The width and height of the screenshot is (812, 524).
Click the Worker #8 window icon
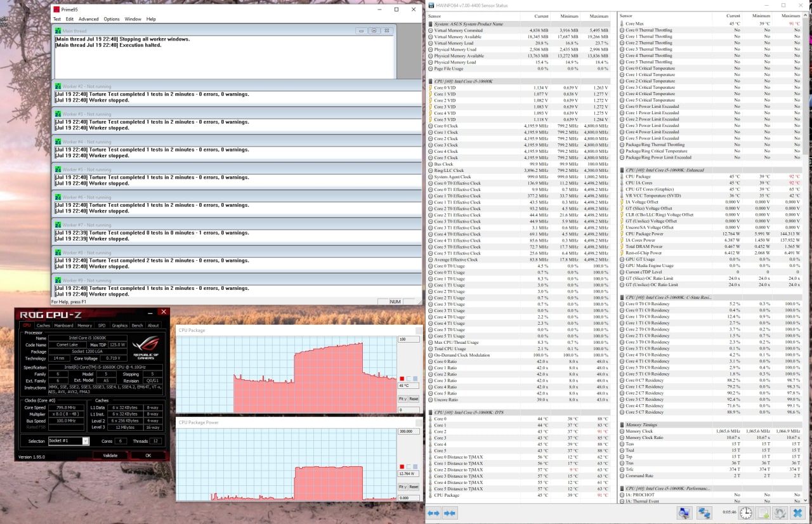point(58,252)
